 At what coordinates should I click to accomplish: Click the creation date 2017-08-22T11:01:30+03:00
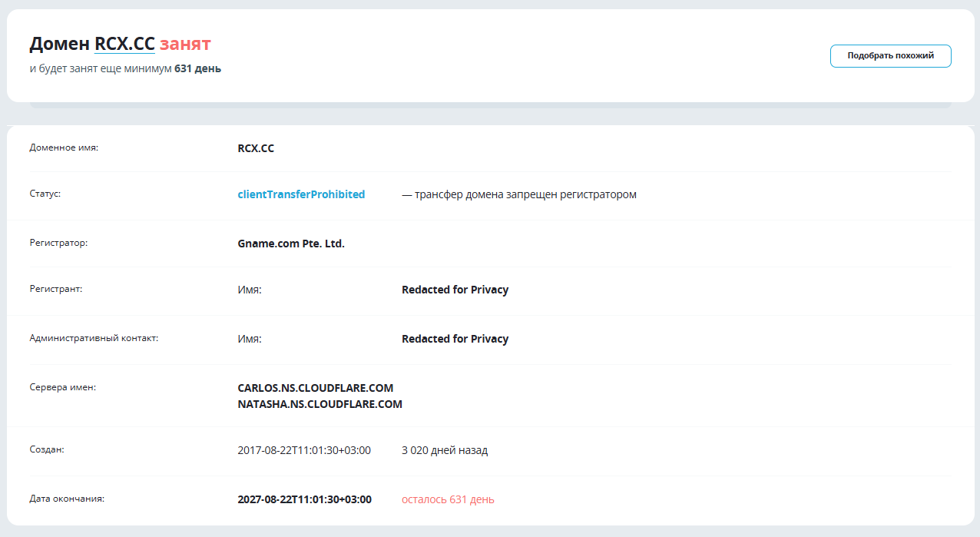(304, 450)
